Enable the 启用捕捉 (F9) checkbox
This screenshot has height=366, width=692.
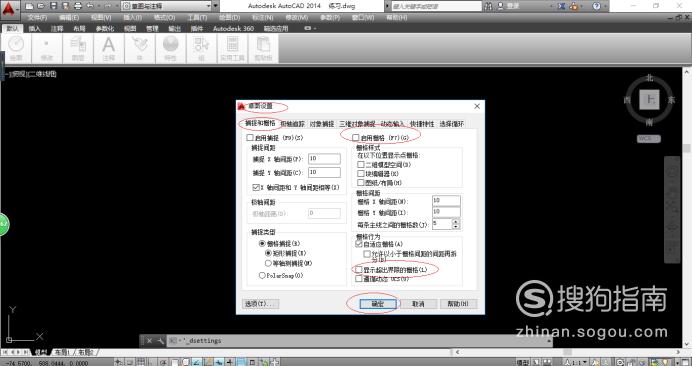click(250, 138)
